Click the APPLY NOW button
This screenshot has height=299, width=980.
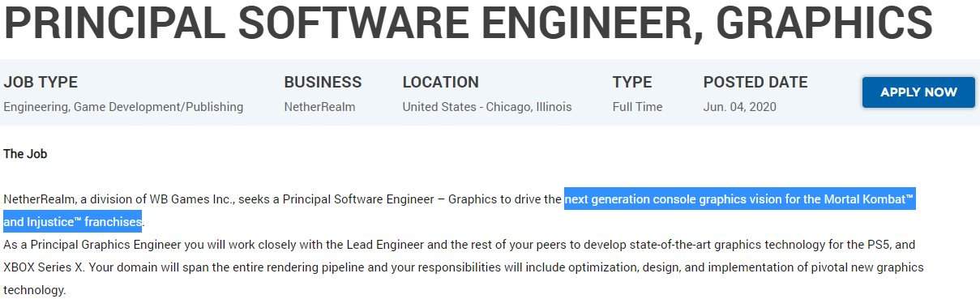click(x=918, y=92)
